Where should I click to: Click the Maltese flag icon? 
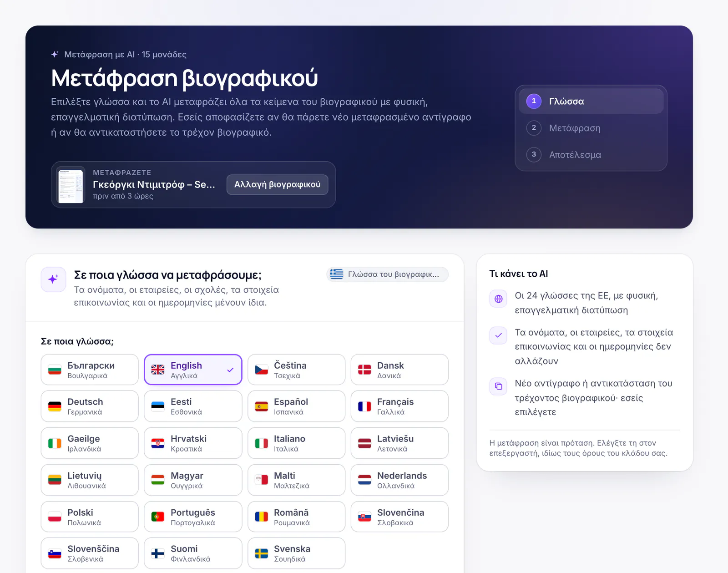(261, 480)
